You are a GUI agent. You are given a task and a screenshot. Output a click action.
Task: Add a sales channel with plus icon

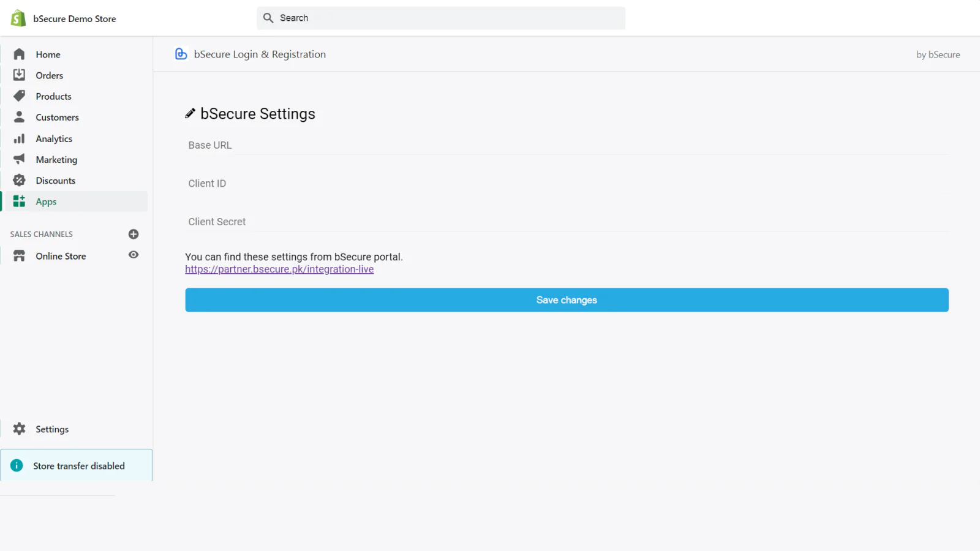(134, 234)
